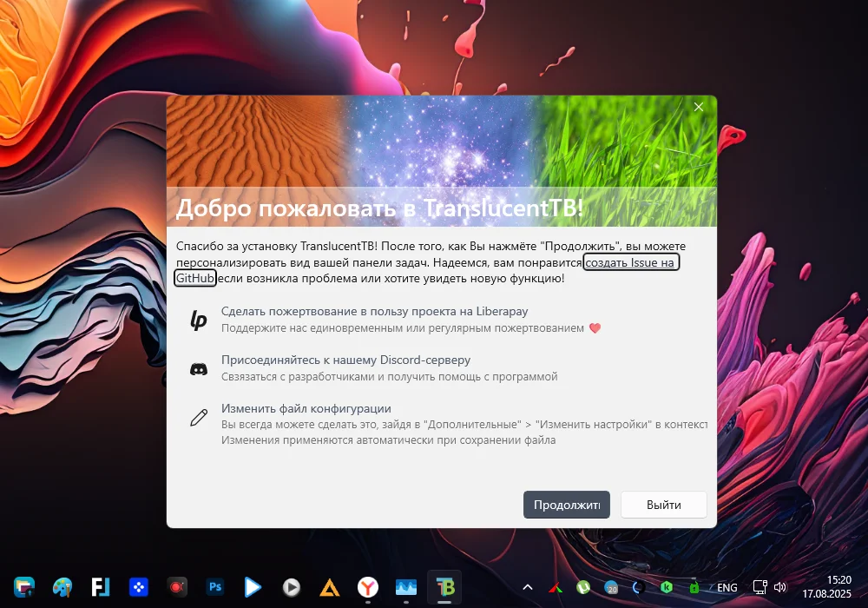Click the Продолжить button
This screenshot has height=608, width=868.
tap(566, 505)
